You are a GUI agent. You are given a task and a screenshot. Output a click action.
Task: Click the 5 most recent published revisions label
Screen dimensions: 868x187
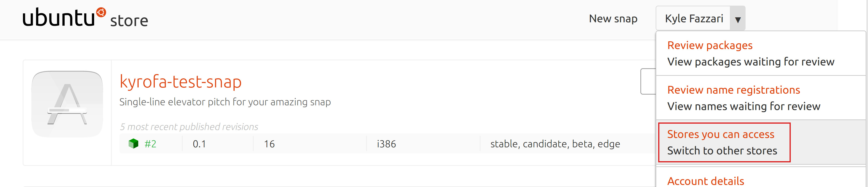point(189,126)
